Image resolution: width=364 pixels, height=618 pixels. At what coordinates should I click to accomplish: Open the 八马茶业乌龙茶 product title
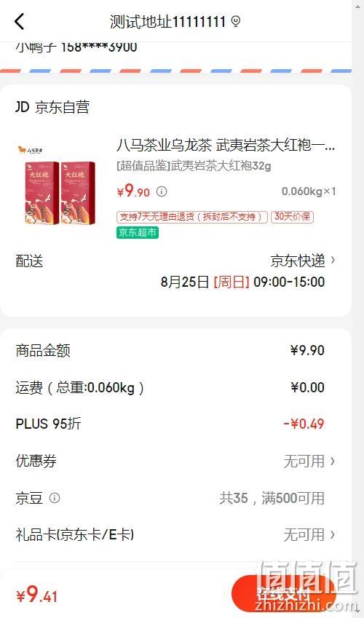(226, 146)
